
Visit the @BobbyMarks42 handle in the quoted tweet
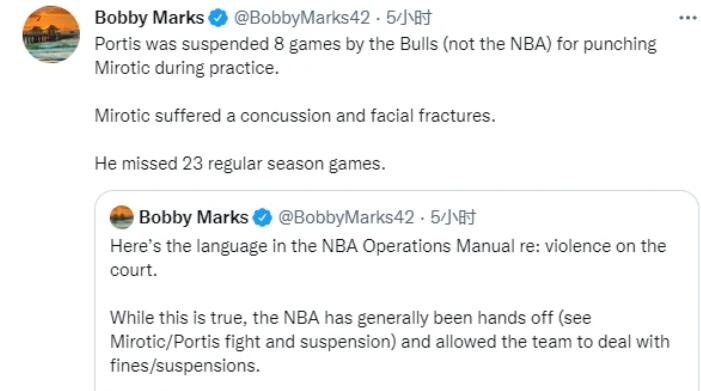point(346,218)
